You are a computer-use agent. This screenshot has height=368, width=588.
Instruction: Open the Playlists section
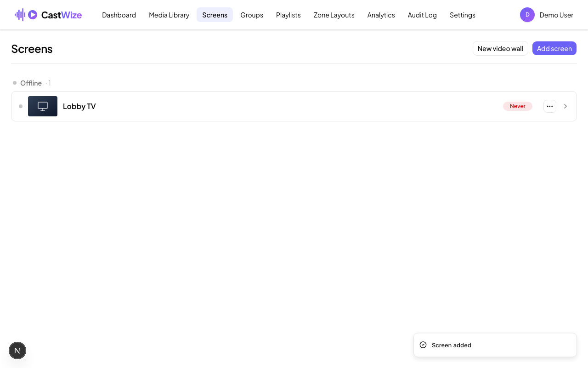(288, 15)
